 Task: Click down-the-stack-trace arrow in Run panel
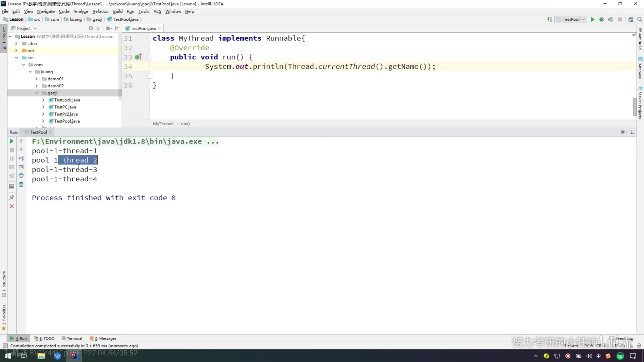tap(21, 150)
